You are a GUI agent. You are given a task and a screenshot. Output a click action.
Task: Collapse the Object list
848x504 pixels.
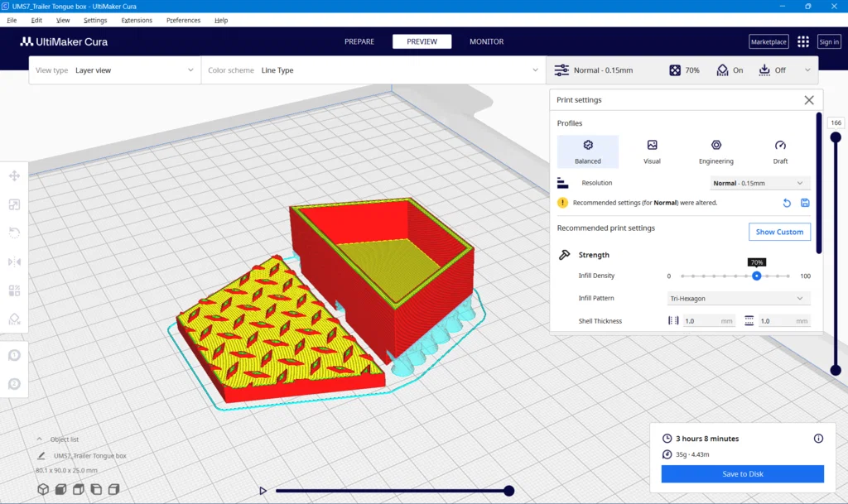click(x=40, y=439)
